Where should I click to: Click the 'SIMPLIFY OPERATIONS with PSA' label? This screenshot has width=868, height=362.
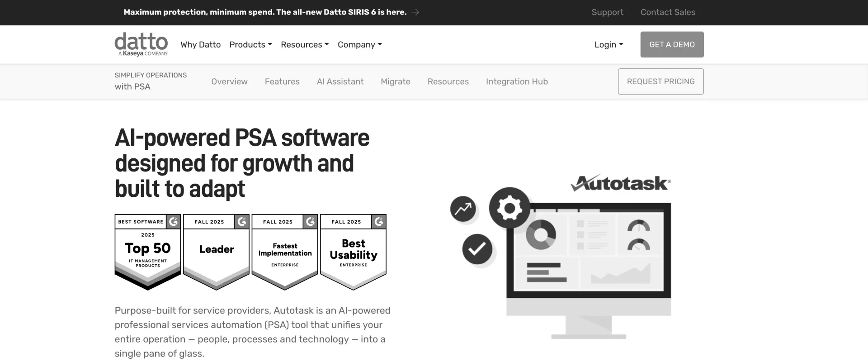(x=151, y=81)
